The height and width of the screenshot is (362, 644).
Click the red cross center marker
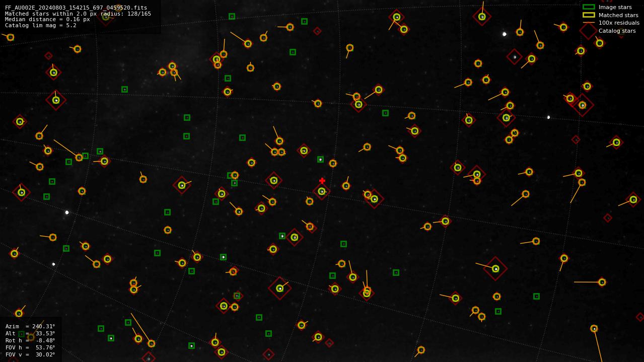[322, 181]
